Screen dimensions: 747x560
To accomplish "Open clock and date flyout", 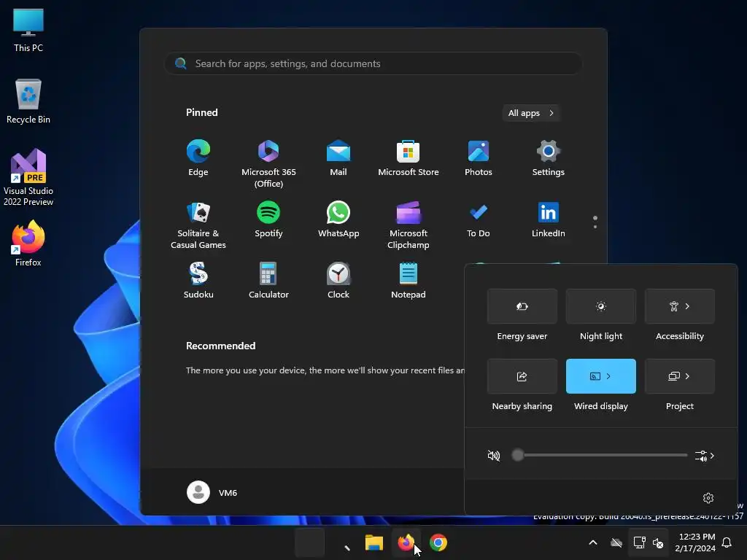I will [695, 542].
